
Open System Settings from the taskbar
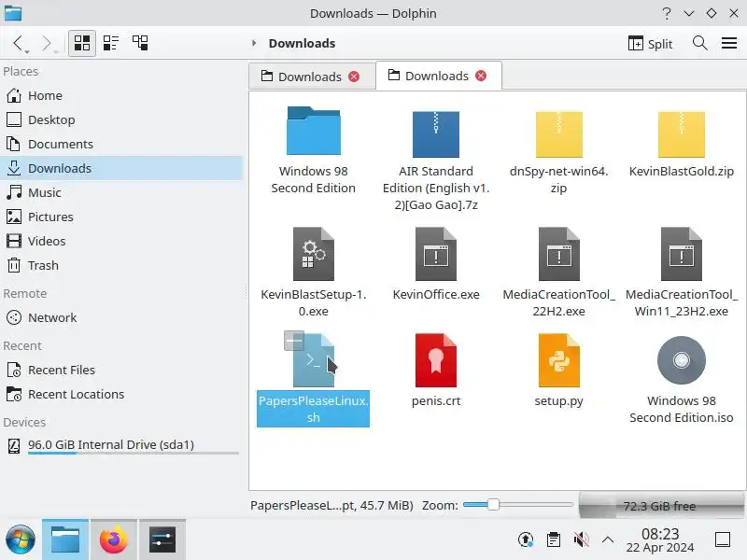tap(162, 539)
